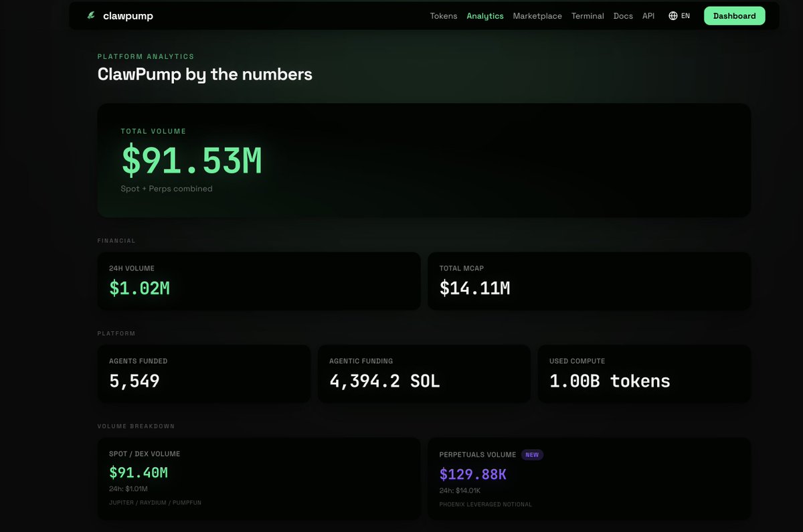Click the '24h: $1.01M' spot subtext
The width and height of the screenshot is (803, 532).
tap(128, 489)
